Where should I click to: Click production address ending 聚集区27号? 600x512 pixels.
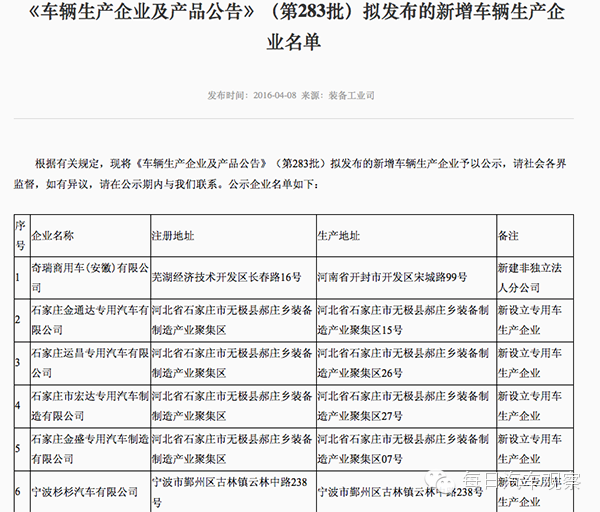403,406
